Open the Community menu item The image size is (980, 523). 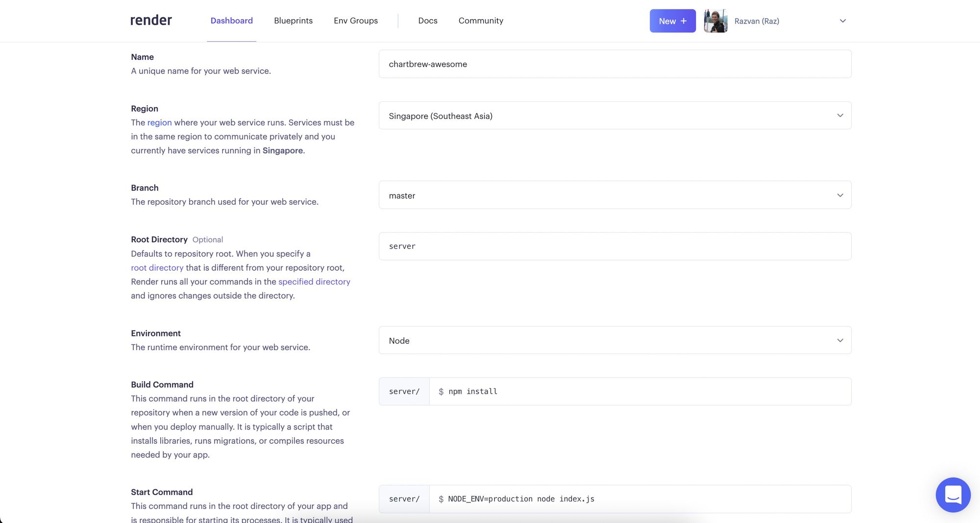[x=481, y=21]
